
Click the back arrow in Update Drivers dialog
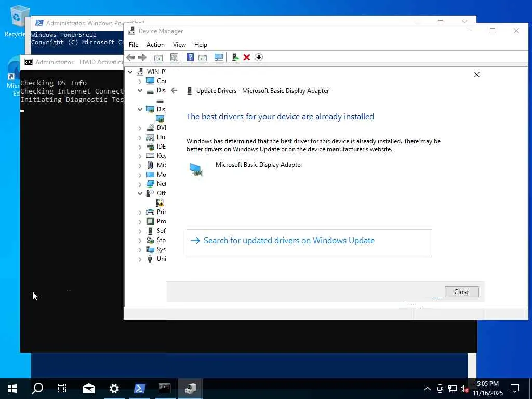click(x=174, y=90)
